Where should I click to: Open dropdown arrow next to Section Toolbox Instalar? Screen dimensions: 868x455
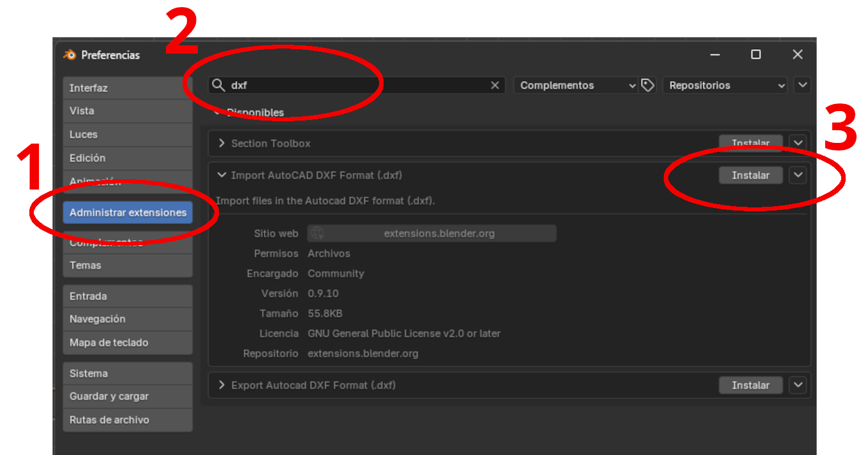click(x=798, y=144)
